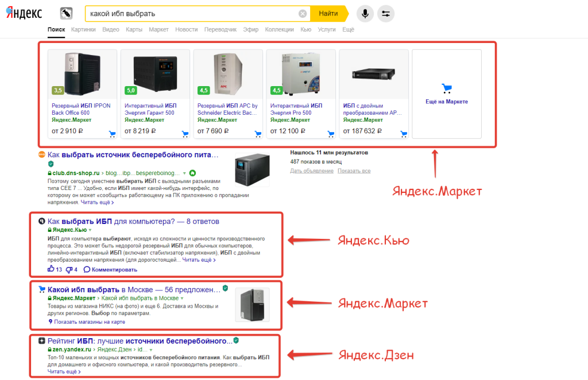Open Ещё на Маркете link
588x380 pixels.
[x=447, y=102]
